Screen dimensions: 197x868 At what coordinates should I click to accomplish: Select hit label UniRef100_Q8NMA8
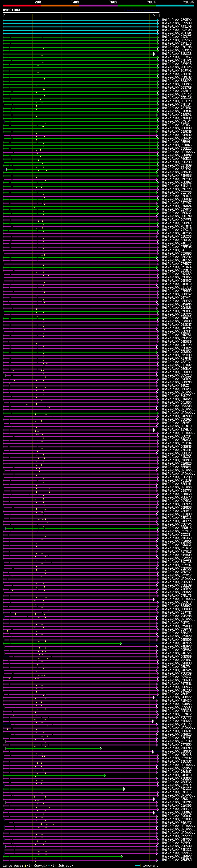pyautogui.click(x=177, y=812)
